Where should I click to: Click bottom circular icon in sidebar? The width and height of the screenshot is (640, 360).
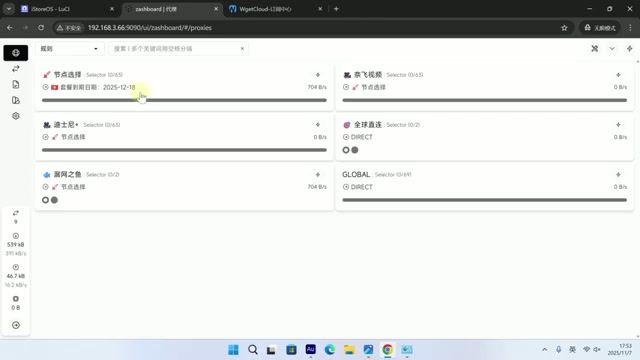[x=16, y=325]
